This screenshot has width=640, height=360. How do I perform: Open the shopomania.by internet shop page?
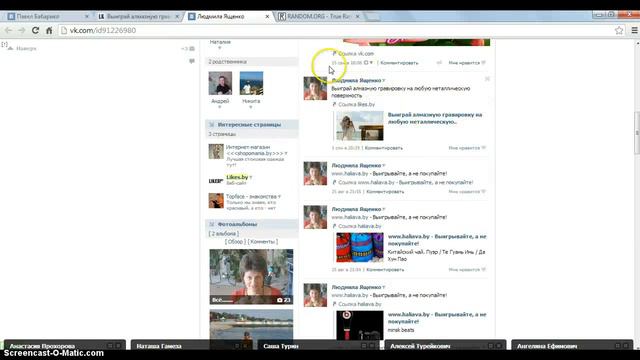pos(255,150)
